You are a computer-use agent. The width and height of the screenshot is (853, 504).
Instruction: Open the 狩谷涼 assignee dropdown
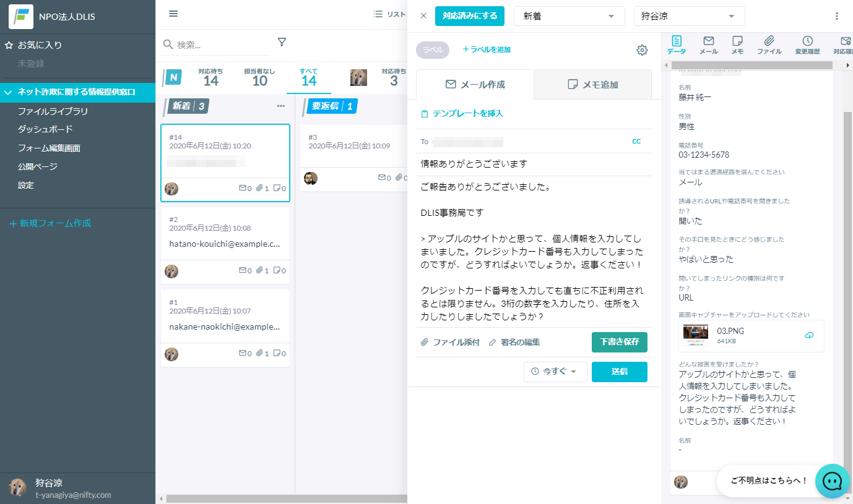pos(689,16)
